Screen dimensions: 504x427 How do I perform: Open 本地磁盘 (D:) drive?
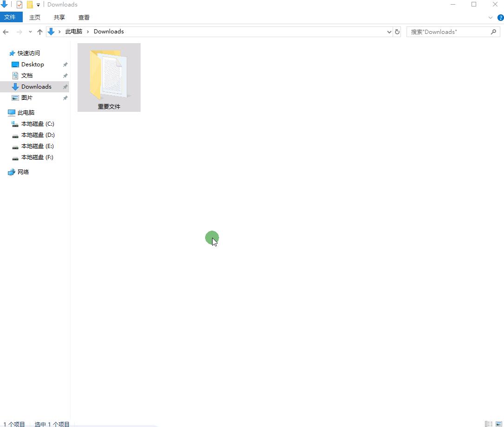tap(38, 135)
